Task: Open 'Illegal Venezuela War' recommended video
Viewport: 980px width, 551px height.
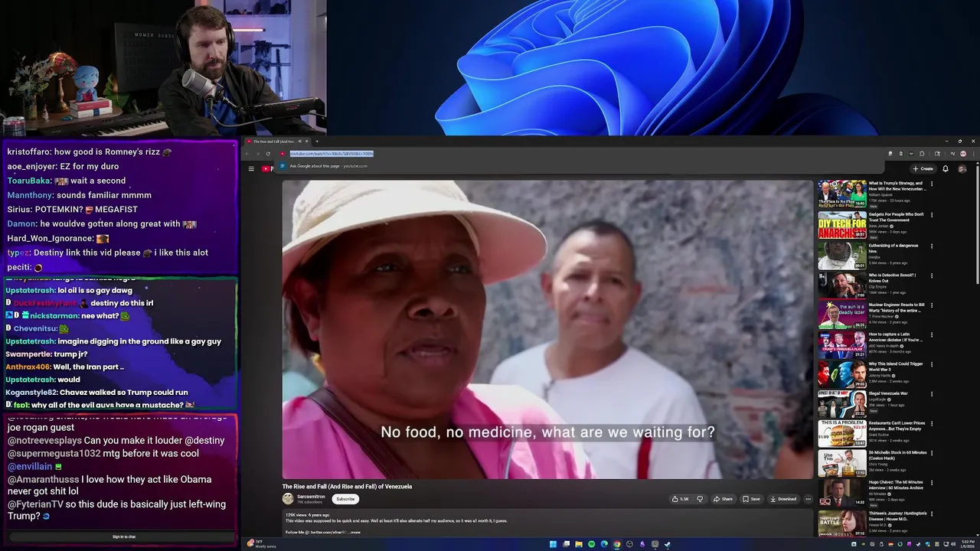Action: pos(888,394)
